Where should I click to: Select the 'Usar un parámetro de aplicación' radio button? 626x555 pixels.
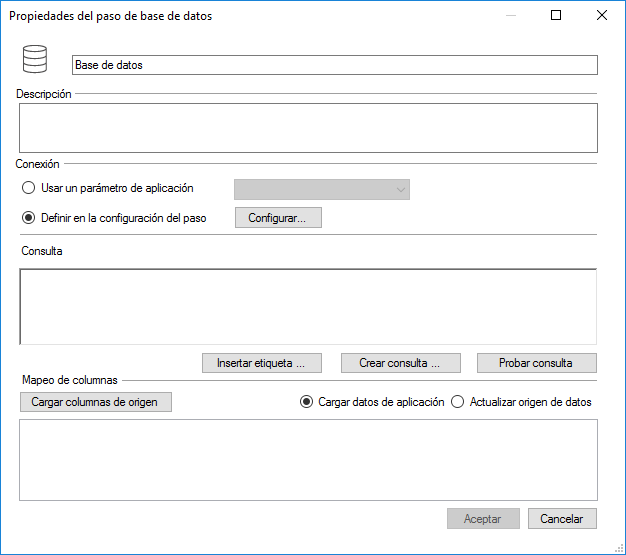click(x=28, y=188)
